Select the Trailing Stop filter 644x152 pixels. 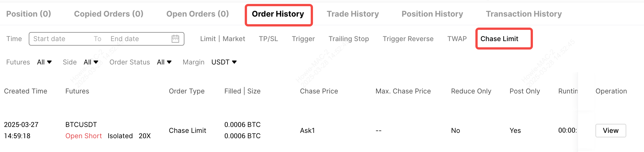pos(349,39)
